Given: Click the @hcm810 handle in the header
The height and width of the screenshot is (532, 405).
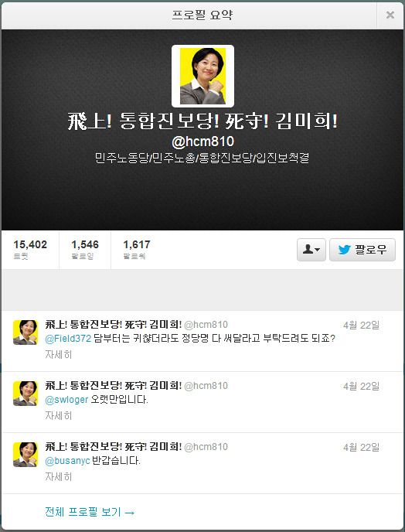Looking at the screenshot, I should click(202, 142).
